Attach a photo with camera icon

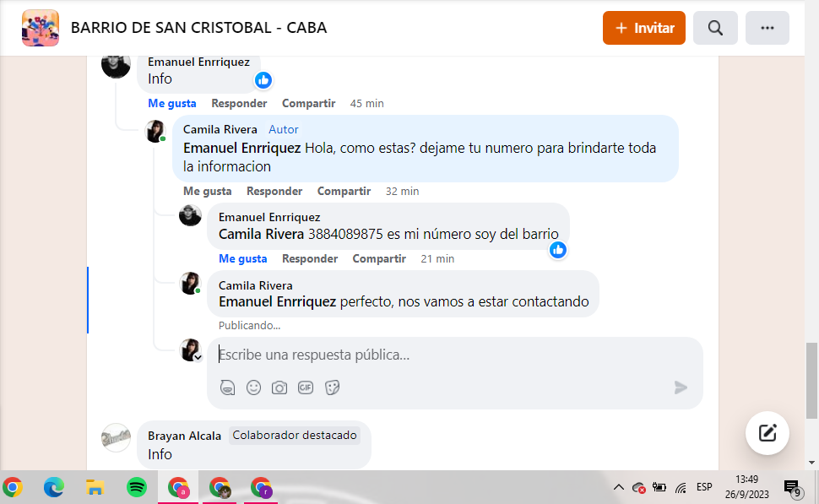[279, 387]
